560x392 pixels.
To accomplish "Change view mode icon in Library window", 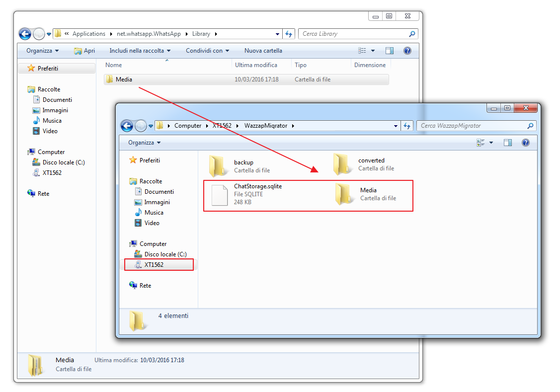I will coord(362,51).
